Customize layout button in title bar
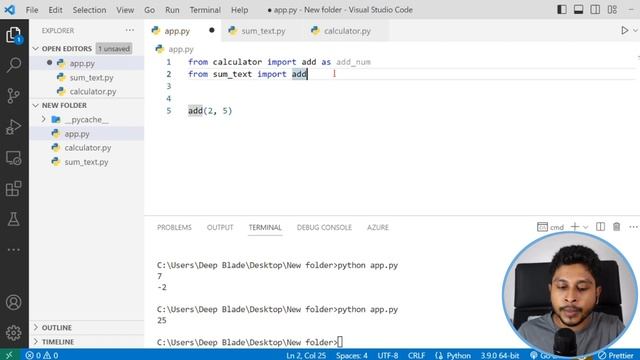 pyautogui.click(x=612, y=9)
